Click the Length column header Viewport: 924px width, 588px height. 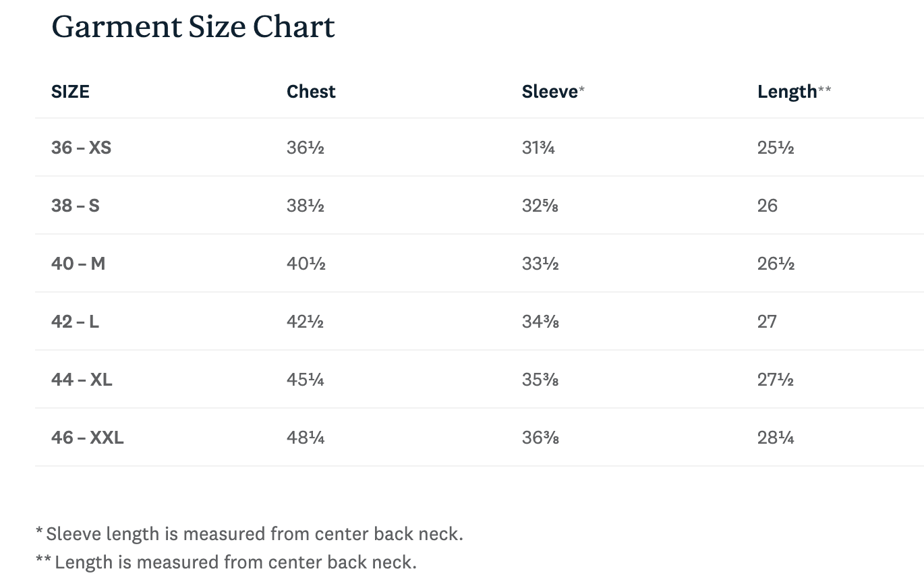[x=787, y=92]
